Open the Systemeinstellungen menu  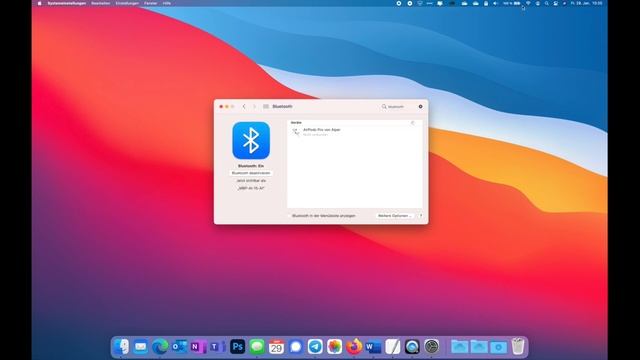click(x=67, y=3)
